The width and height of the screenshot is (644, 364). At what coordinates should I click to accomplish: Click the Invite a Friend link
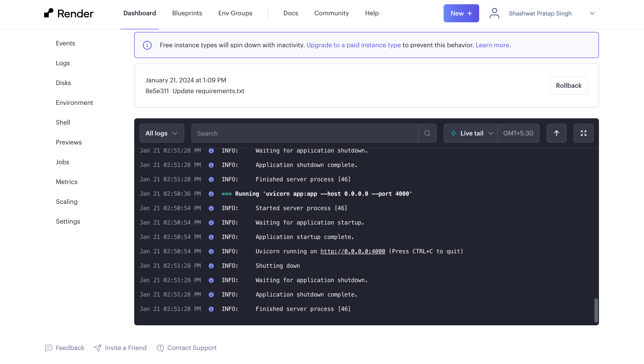click(x=125, y=348)
